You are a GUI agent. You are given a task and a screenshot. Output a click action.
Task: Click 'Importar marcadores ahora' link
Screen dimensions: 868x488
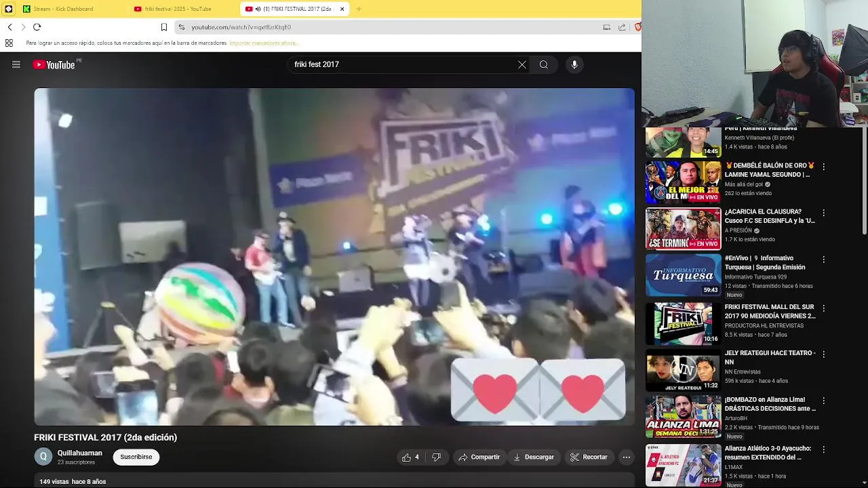tap(264, 43)
